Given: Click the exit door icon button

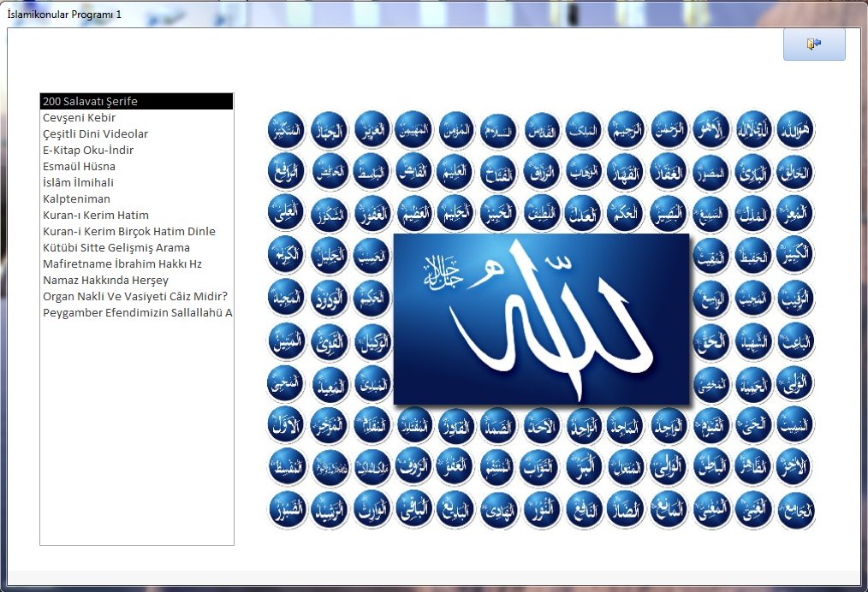Looking at the screenshot, I should pos(813,44).
